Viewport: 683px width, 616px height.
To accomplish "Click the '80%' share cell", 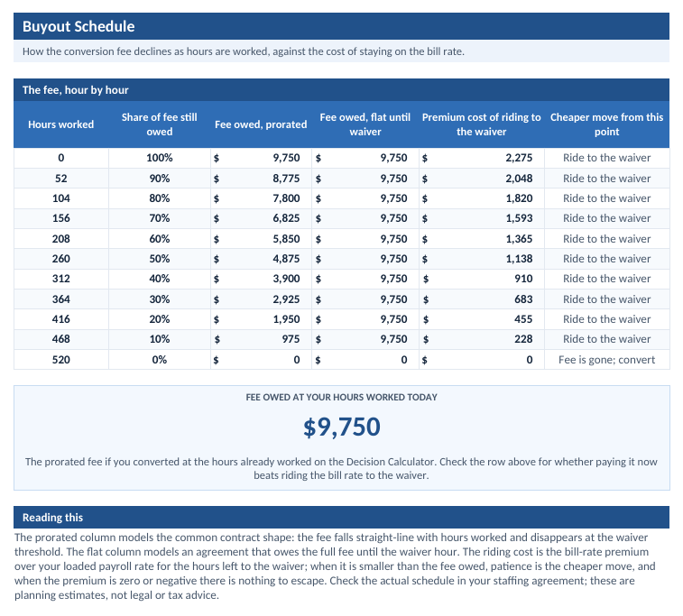I will (160, 198).
